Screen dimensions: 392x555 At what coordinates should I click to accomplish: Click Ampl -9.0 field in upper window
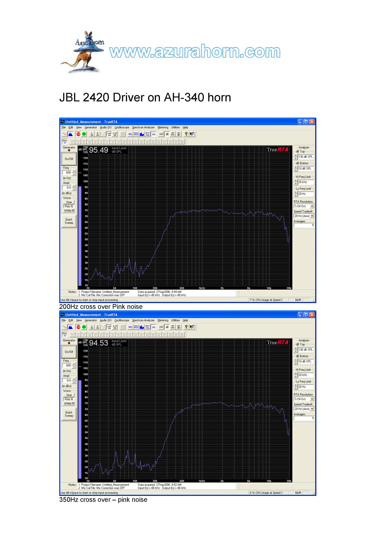tap(67, 188)
